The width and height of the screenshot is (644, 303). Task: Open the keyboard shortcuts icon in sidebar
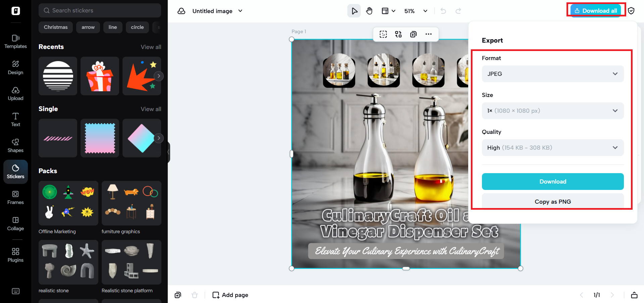[x=15, y=291]
